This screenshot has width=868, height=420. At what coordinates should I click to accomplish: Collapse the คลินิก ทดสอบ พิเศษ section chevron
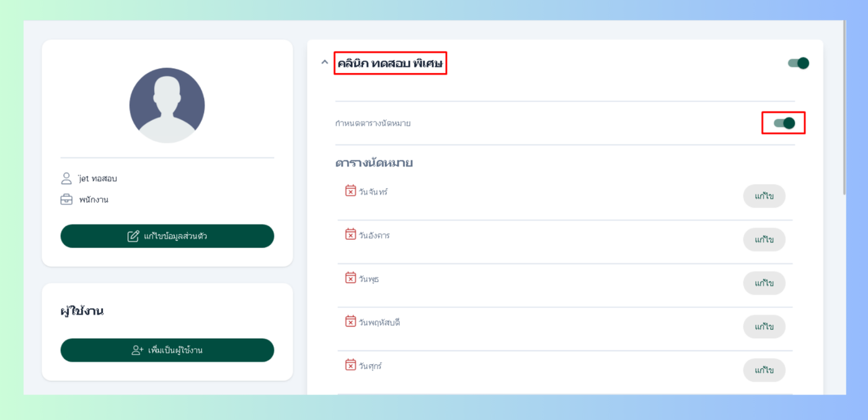click(x=324, y=63)
